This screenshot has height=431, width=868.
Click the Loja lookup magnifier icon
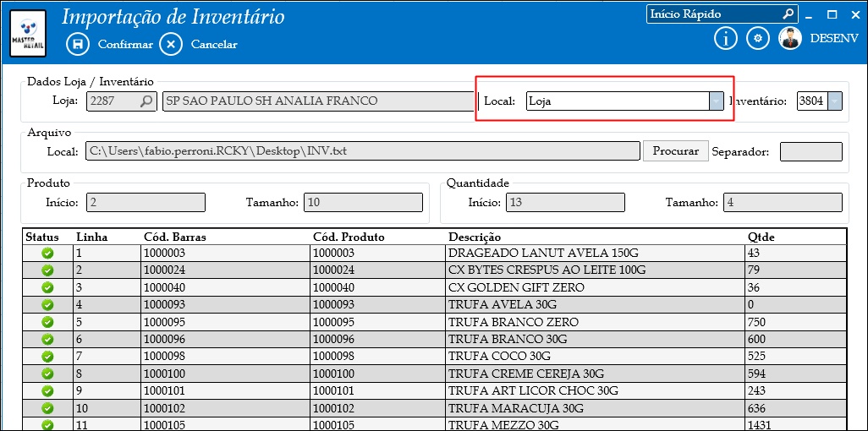pos(146,101)
